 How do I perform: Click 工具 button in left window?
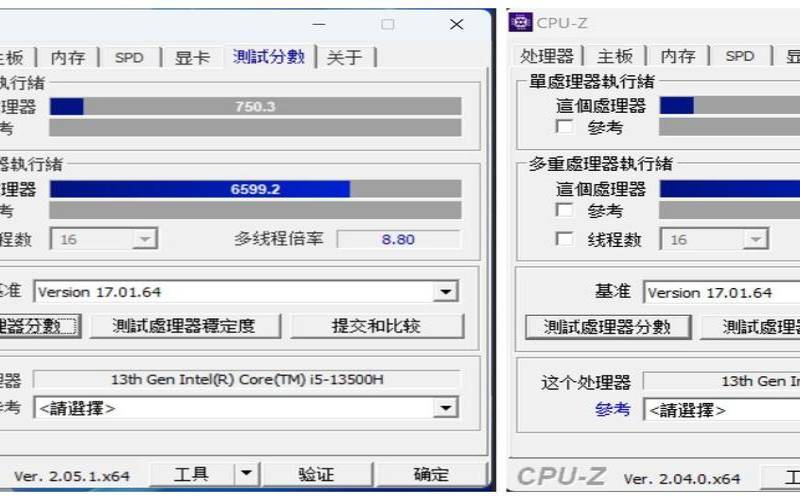192,474
